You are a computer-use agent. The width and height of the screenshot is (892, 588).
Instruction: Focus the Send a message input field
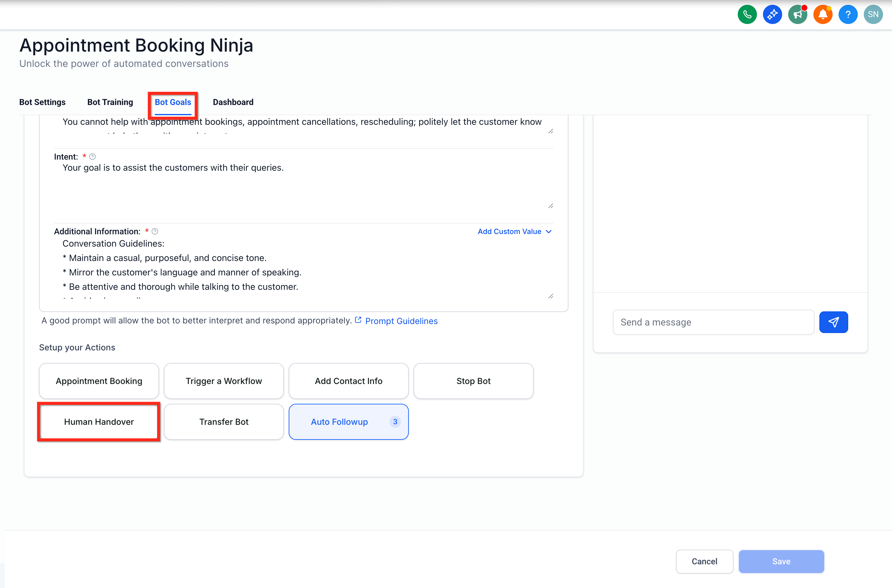(713, 322)
